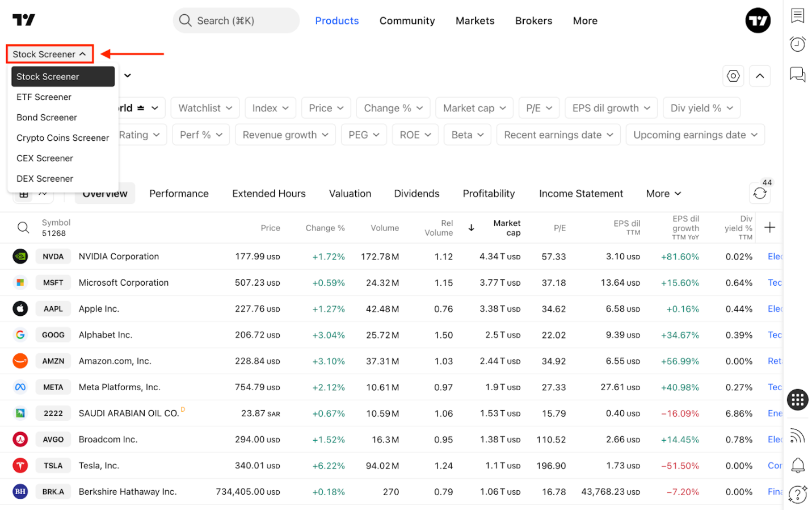Image resolution: width=812 pixels, height=510 pixels.
Task: Expand the More column sets dropdown
Action: (x=663, y=194)
